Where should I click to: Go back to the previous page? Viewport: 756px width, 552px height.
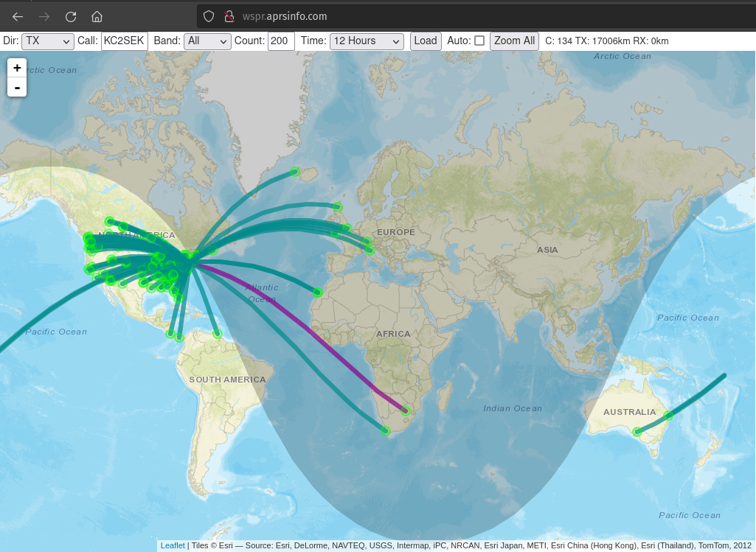[x=18, y=17]
